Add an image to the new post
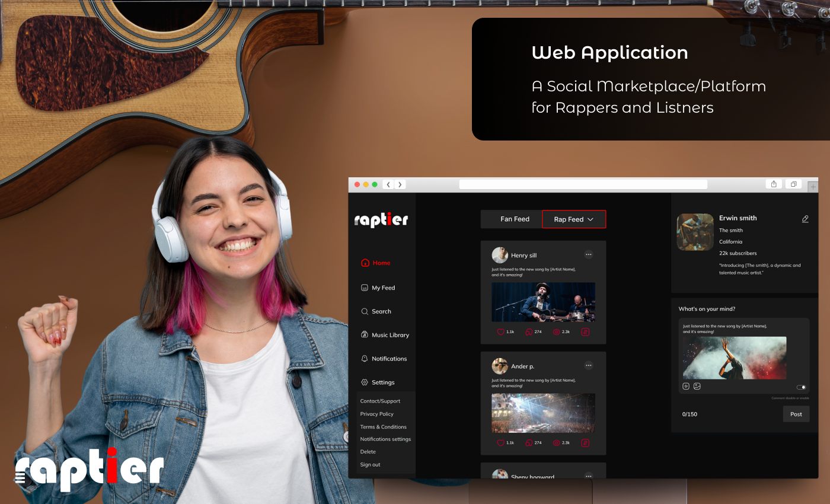830x504 pixels. 697,387
